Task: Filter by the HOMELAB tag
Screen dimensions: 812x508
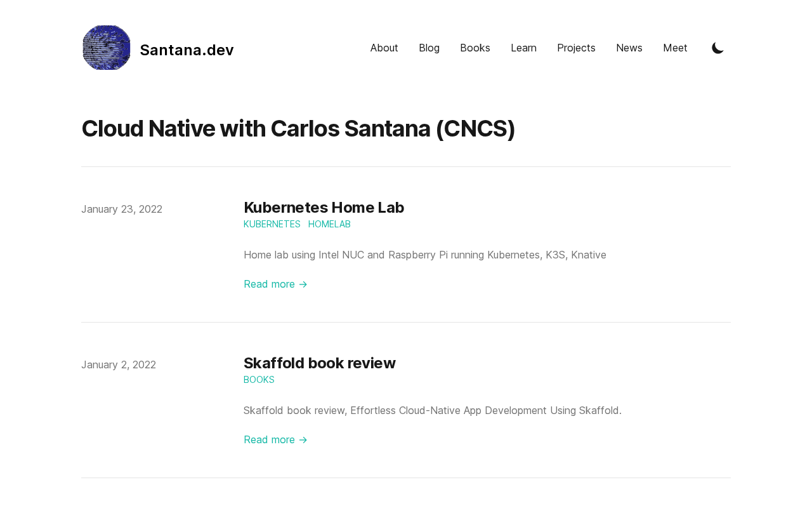Action: pyautogui.click(x=329, y=224)
